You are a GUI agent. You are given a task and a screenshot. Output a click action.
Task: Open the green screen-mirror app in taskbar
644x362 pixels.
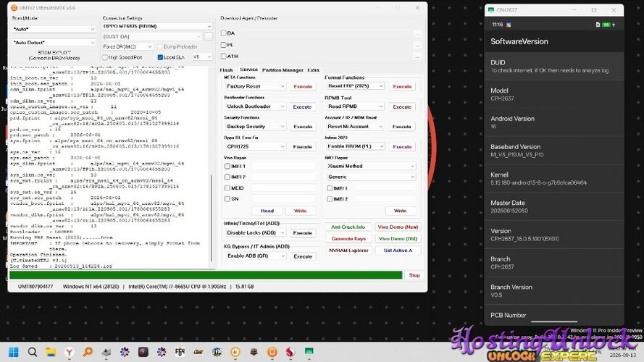(x=309, y=352)
